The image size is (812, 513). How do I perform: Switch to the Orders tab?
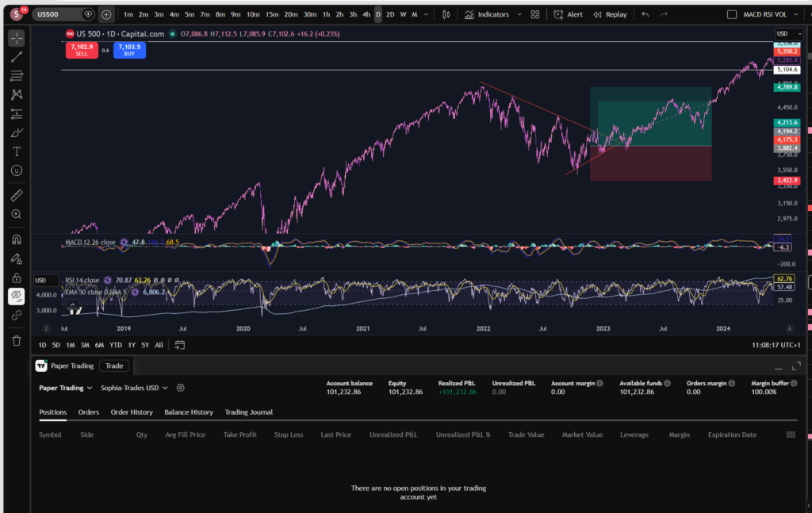click(89, 412)
